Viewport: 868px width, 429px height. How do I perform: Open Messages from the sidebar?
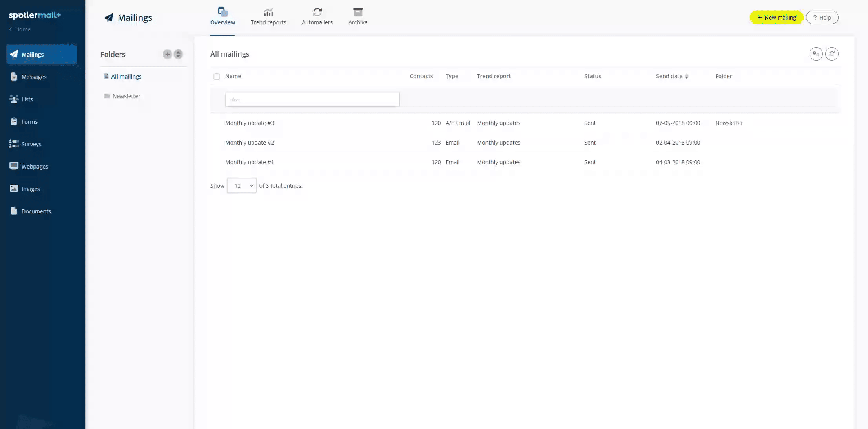(34, 77)
